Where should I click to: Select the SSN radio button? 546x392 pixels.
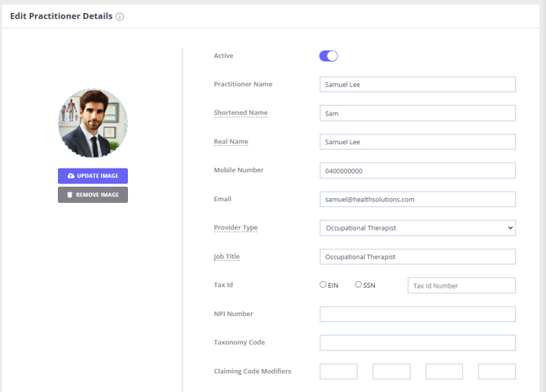359,284
